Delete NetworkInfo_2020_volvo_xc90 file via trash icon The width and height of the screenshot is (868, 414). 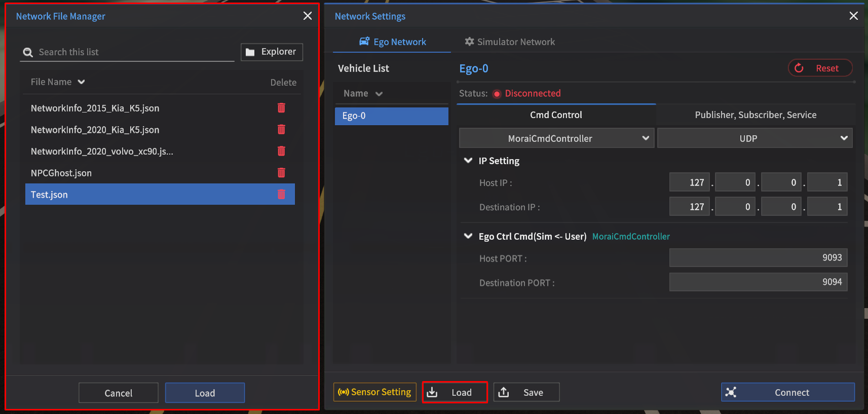(281, 151)
